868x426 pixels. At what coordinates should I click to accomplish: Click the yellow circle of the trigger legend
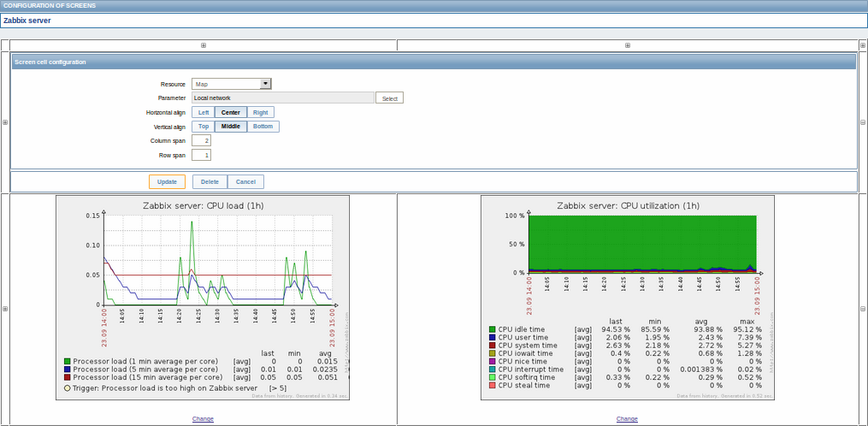tap(68, 388)
